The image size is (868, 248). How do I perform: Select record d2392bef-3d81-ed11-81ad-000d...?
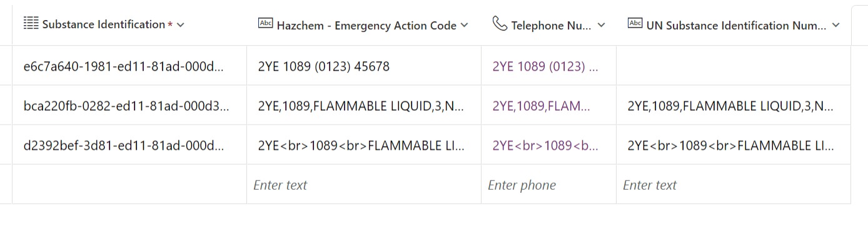point(123,145)
